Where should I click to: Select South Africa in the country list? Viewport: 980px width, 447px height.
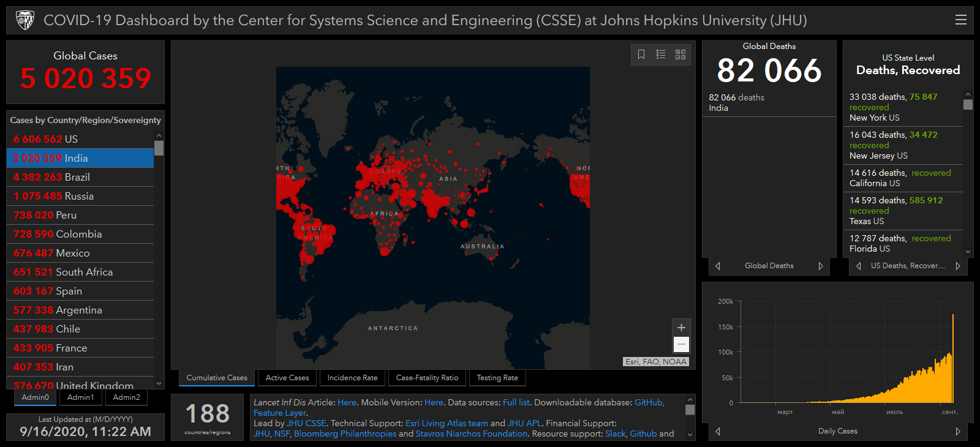tap(80, 272)
